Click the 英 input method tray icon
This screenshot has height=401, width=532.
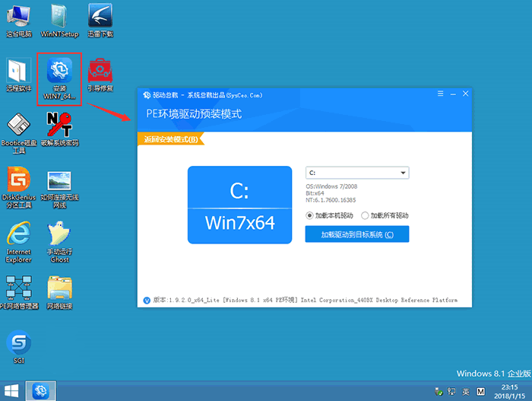466,391
